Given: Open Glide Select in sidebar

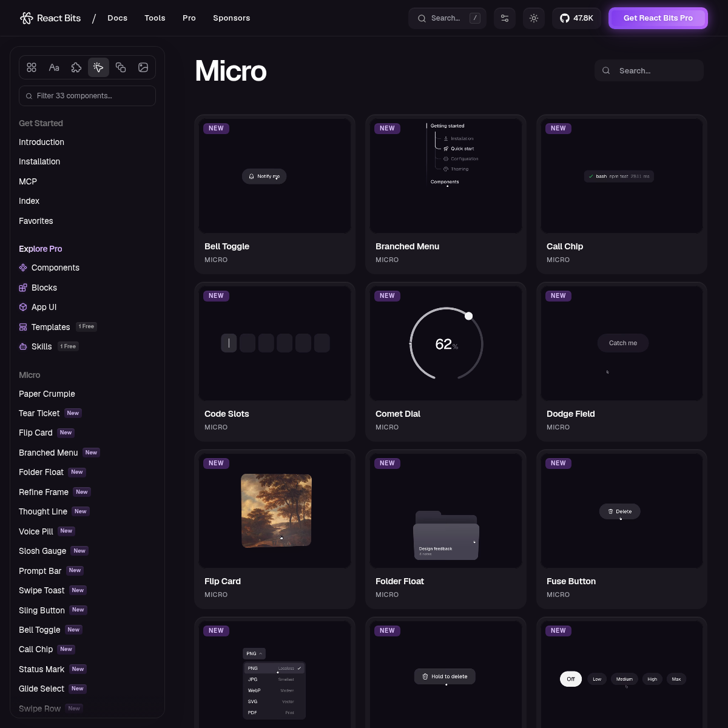Looking at the screenshot, I should 41,689.
